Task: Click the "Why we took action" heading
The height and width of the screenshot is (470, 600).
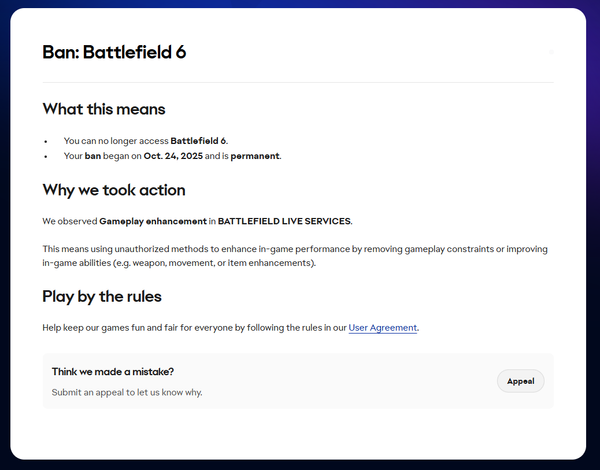Action: pyautogui.click(x=113, y=190)
